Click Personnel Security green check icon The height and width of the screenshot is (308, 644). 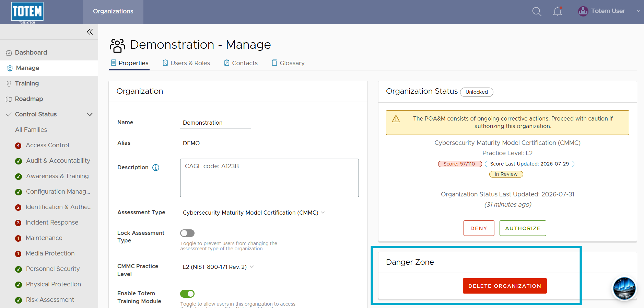point(19,269)
